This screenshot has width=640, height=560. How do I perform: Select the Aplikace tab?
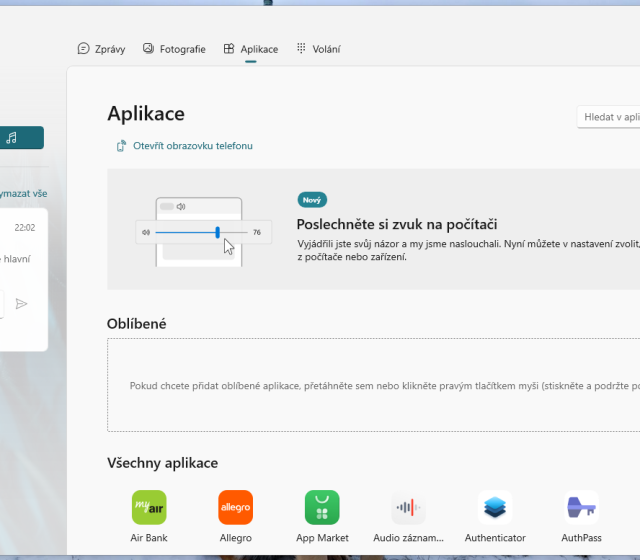250,48
